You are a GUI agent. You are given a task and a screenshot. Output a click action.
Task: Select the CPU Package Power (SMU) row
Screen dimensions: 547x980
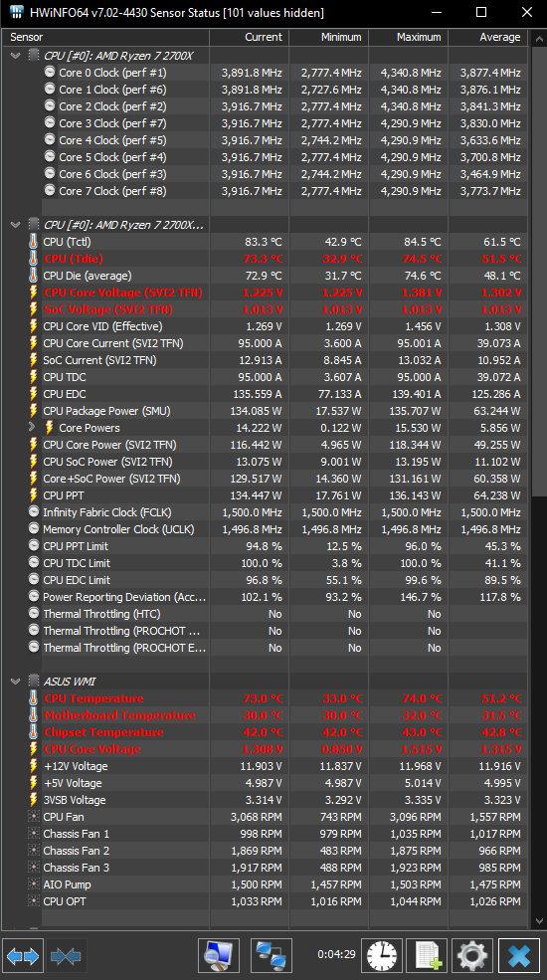tap(277, 411)
